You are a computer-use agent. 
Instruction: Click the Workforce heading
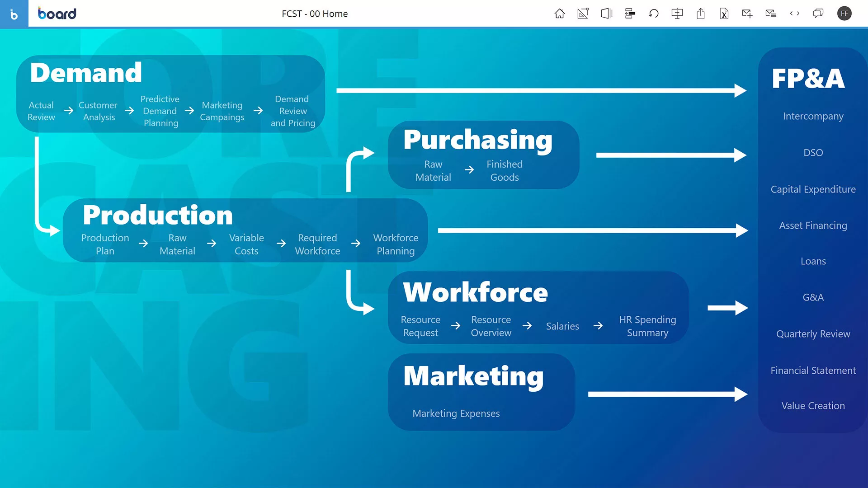[476, 292]
